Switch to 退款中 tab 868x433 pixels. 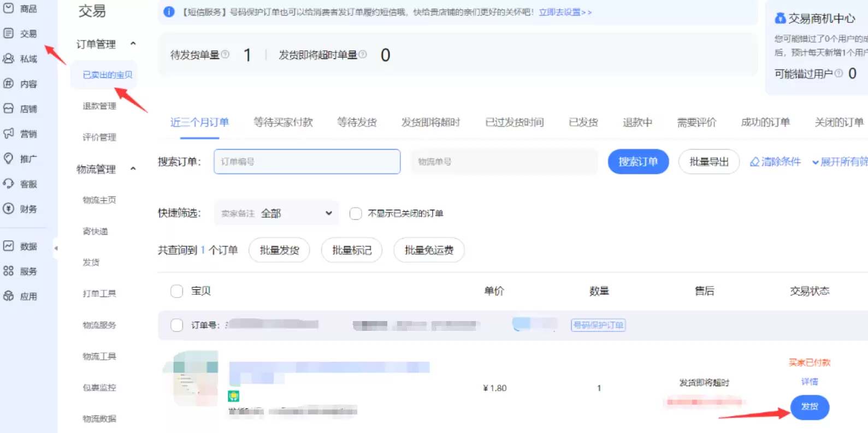(x=637, y=122)
